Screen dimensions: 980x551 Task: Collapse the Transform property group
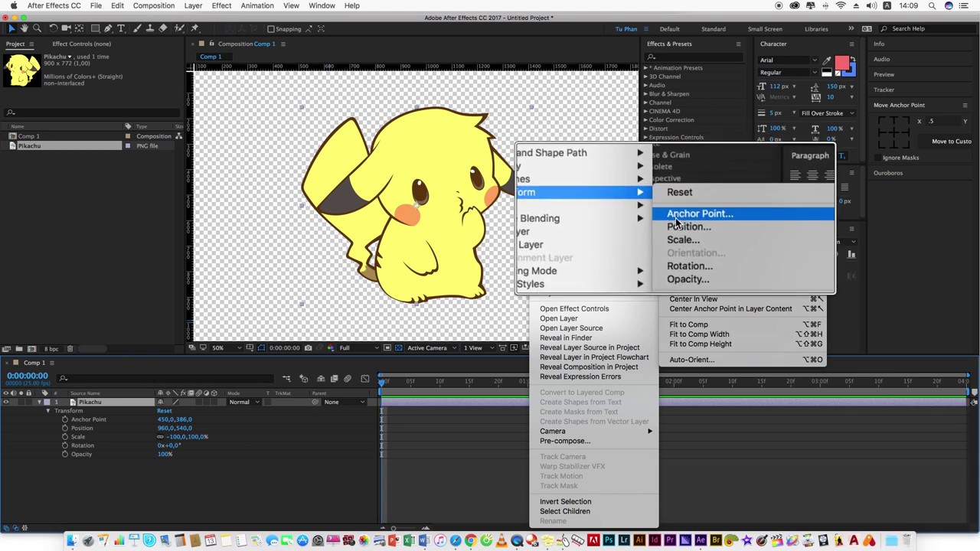(x=47, y=411)
